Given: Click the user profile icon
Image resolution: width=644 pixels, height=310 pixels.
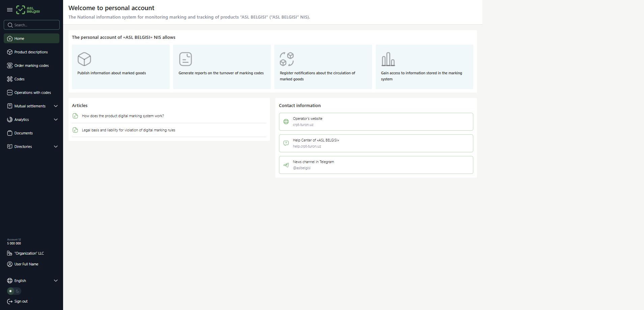Looking at the screenshot, I should [10, 264].
